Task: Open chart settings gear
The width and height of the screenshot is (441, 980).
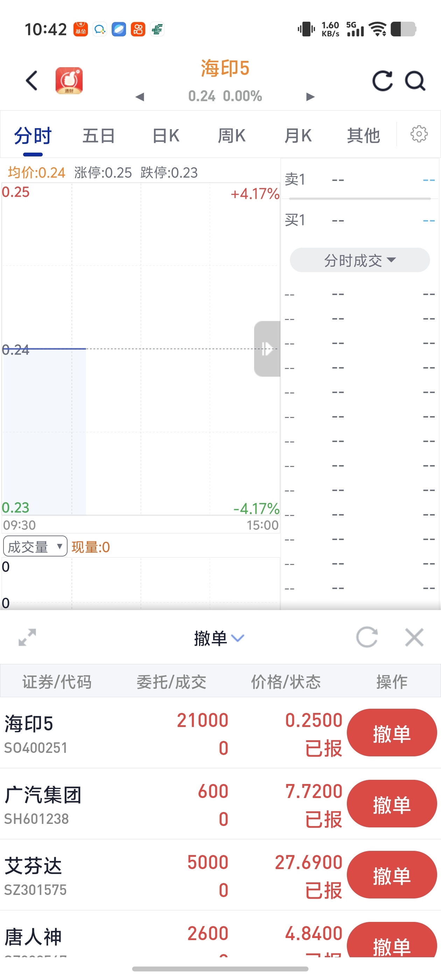Action: click(419, 134)
